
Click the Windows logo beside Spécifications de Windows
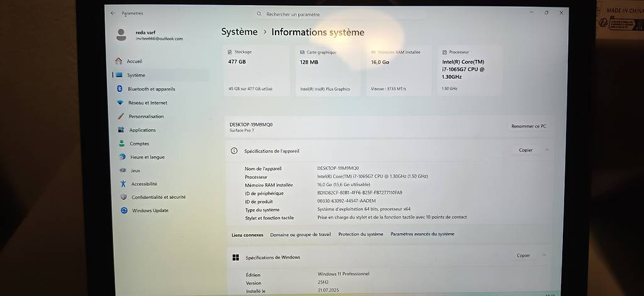coord(236,258)
